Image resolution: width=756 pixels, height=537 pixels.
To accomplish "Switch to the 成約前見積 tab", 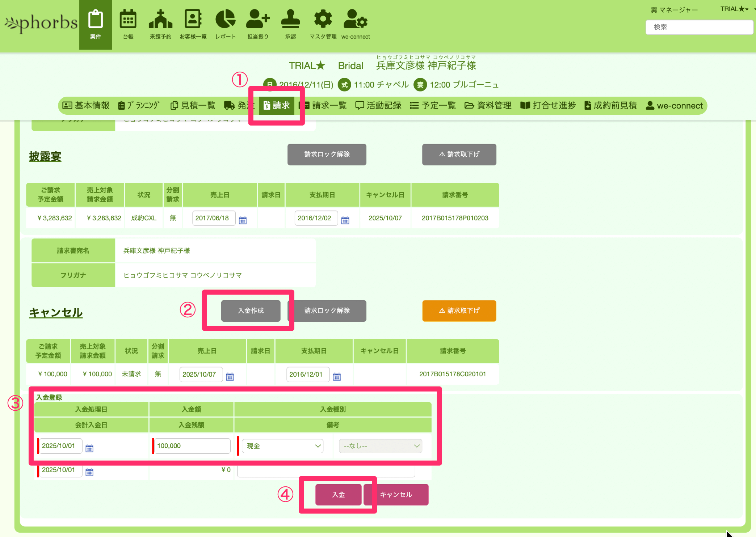I will pos(610,106).
